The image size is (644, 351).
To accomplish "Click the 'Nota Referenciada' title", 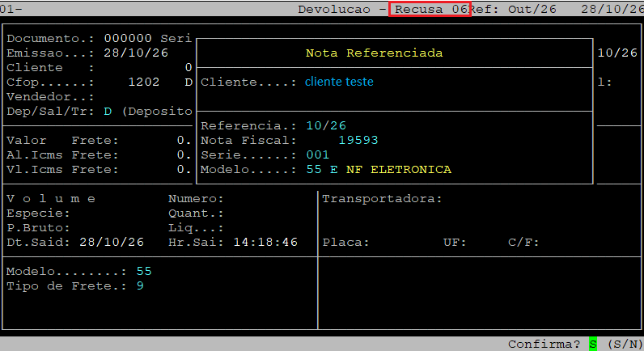I will pyautogui.click(x=374, y=53).
